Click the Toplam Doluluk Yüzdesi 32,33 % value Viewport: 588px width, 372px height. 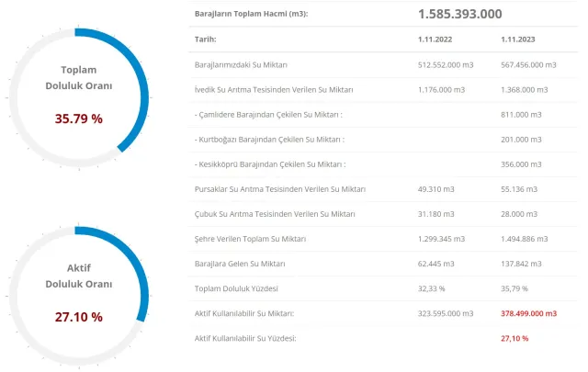click(431, 288)
